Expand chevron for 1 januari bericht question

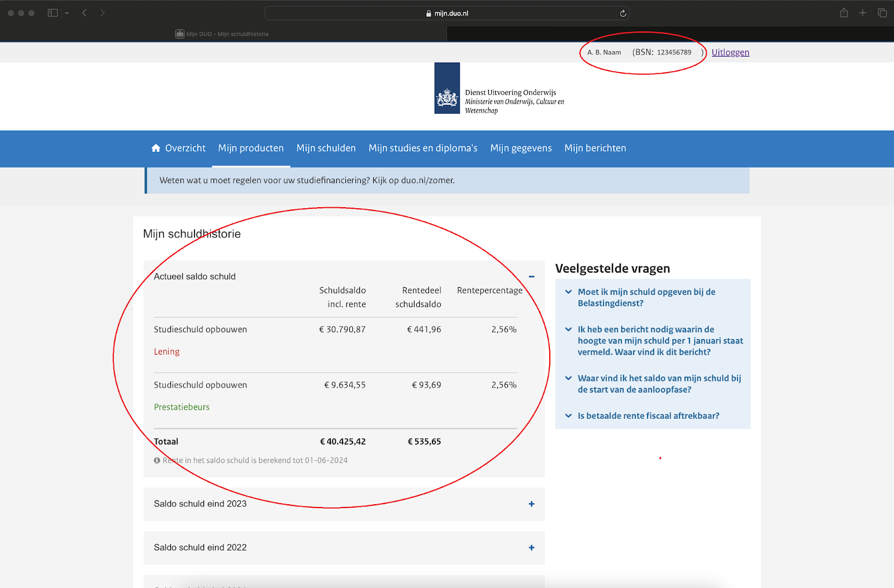click(568, 329)
